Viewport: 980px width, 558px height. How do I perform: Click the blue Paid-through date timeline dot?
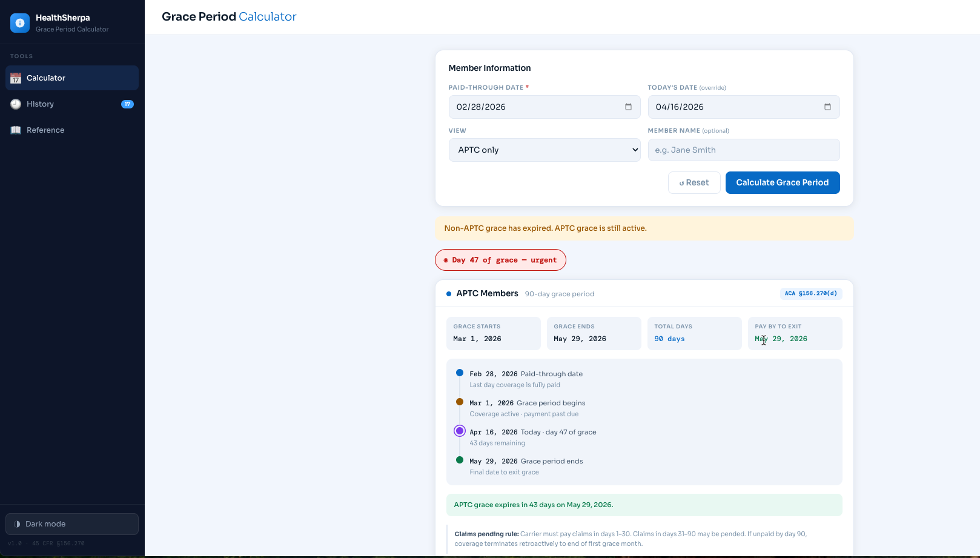coord(460,373)
